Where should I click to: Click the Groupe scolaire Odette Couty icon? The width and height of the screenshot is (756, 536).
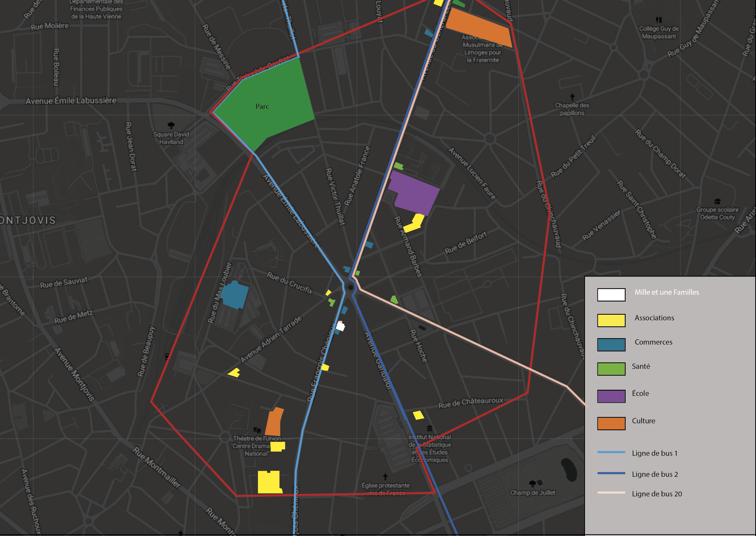(x=717, y=202)
